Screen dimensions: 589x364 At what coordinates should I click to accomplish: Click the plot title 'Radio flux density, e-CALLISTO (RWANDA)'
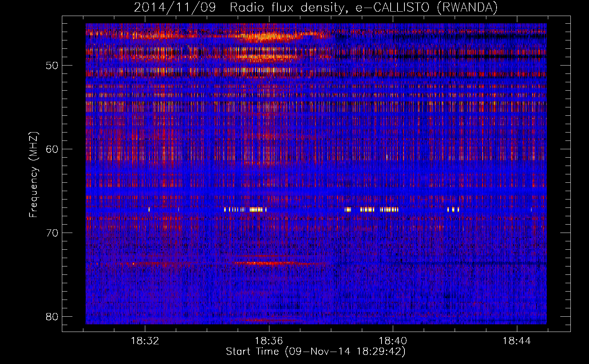tap(364, 7)
